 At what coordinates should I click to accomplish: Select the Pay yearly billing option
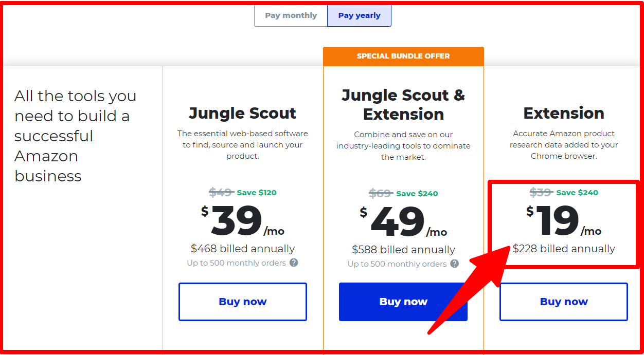[359, 15]
